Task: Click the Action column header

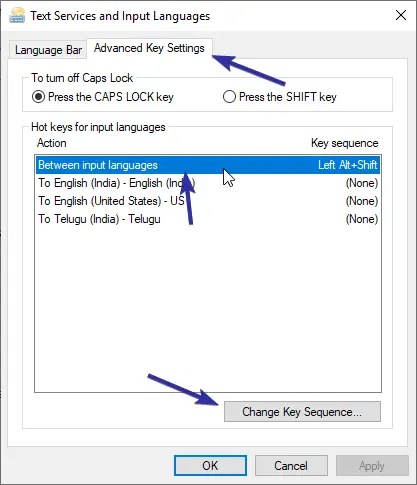Action: (x=52, y=143)
